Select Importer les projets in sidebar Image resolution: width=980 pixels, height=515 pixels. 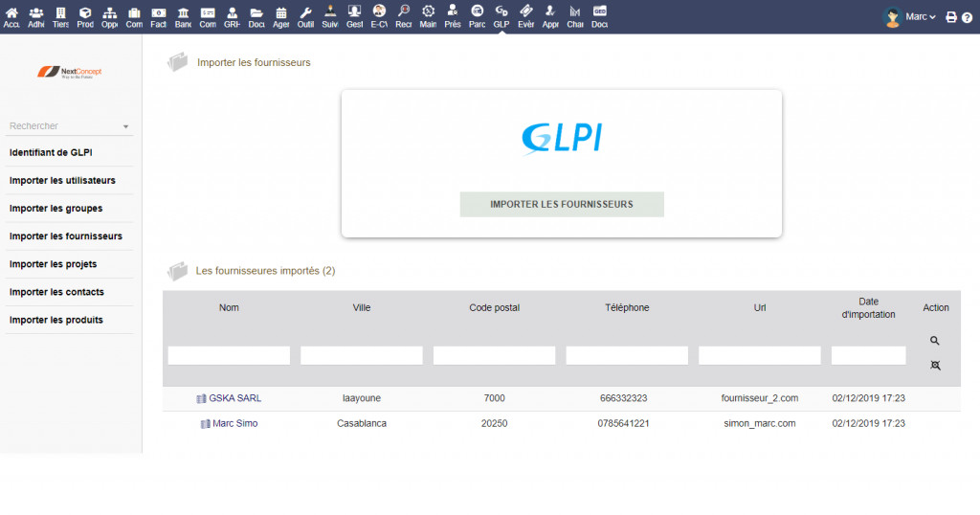point(54,264)
